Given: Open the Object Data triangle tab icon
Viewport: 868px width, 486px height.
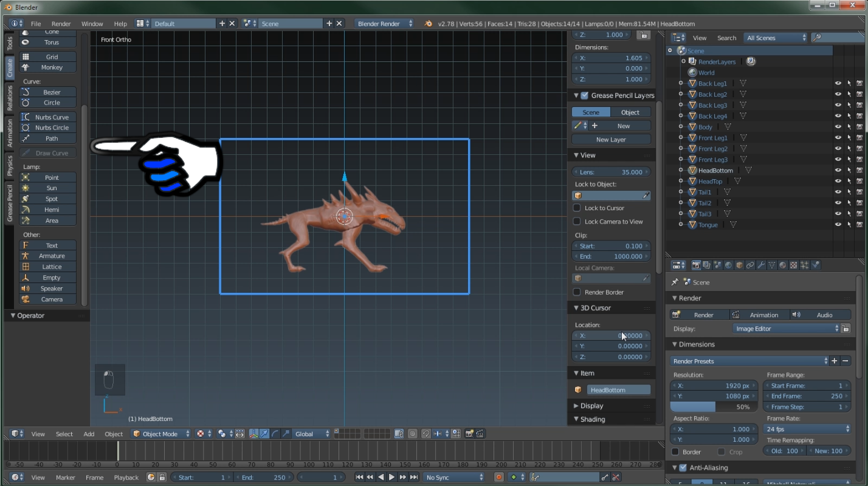Looking at the screenshot, I should (x=772, y=265).
